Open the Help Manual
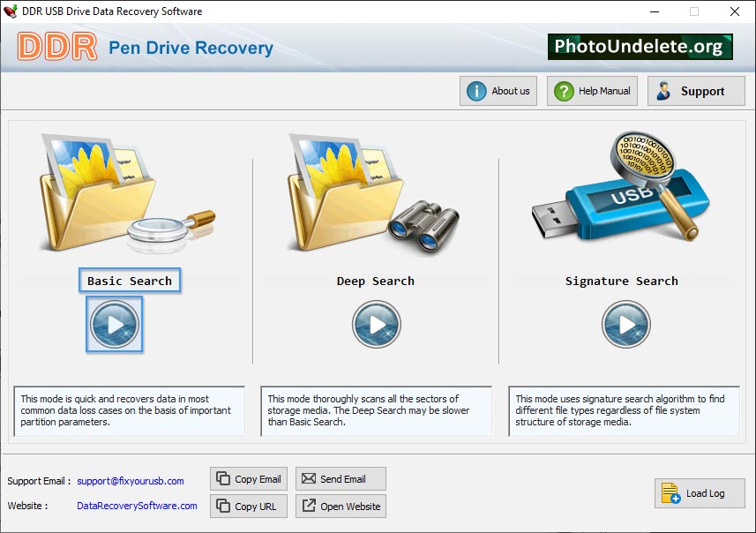This screenshot has width=756, height=533. click(592, 91)
